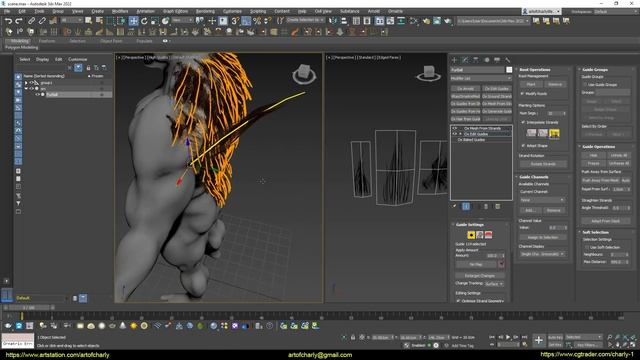Click the time slider bar
This screenshot has height=360, width=640.
29,307
